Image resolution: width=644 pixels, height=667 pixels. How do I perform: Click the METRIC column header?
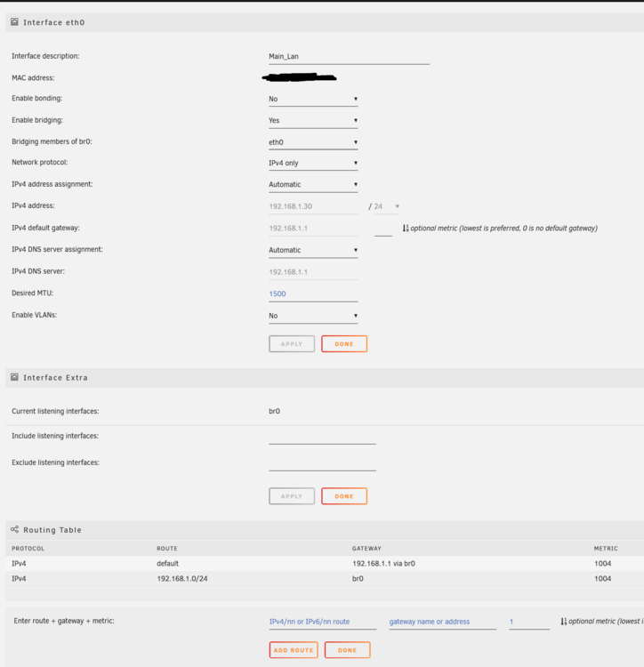coord(606,549)
